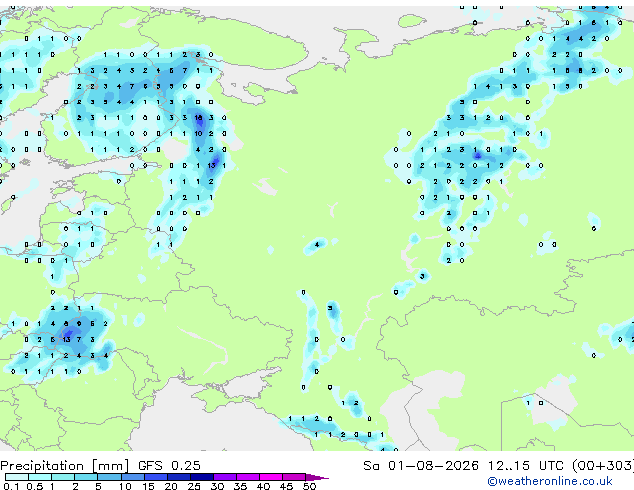Open the weatheronline.co.uk copyright link
The image size is (634, 490).
[549, 481]
